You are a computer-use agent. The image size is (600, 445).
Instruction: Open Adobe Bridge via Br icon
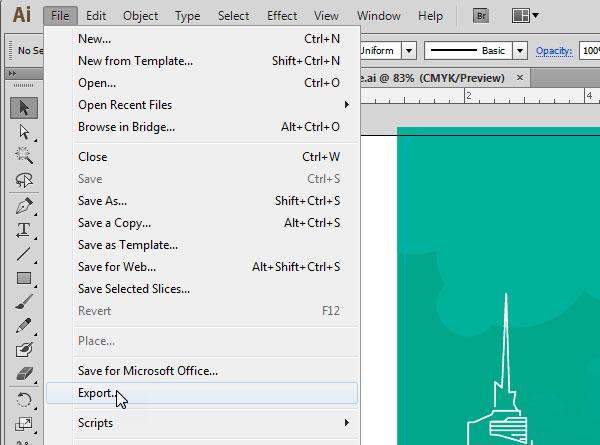(x=481, y=16)
